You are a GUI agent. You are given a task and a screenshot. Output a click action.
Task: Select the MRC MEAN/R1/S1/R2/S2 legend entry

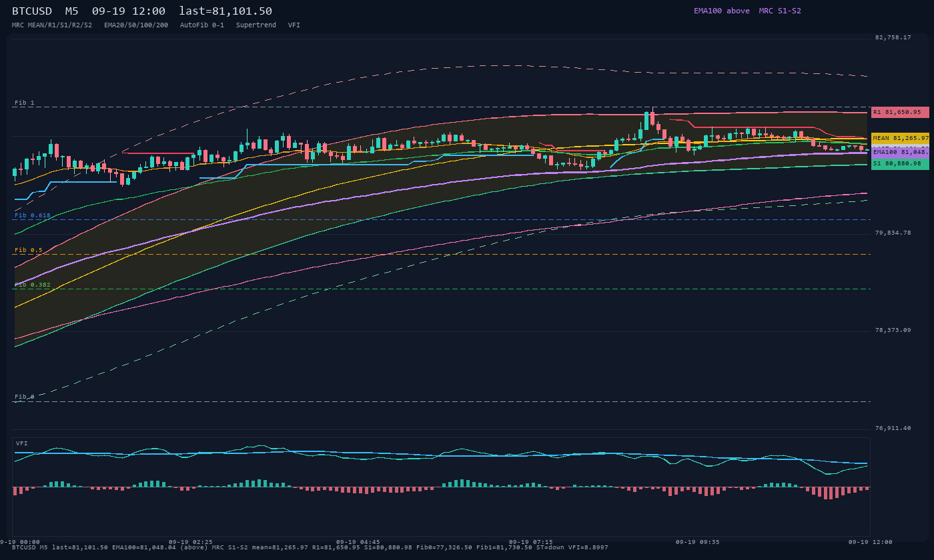(52, 25)
